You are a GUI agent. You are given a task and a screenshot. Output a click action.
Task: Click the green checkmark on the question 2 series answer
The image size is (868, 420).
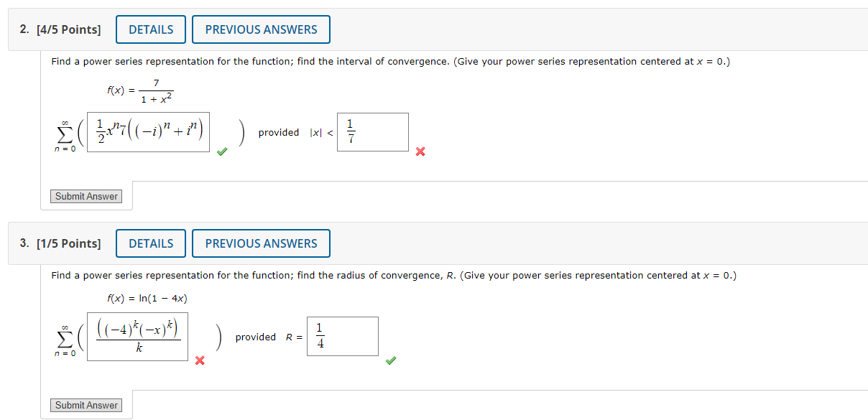(221, 151)
